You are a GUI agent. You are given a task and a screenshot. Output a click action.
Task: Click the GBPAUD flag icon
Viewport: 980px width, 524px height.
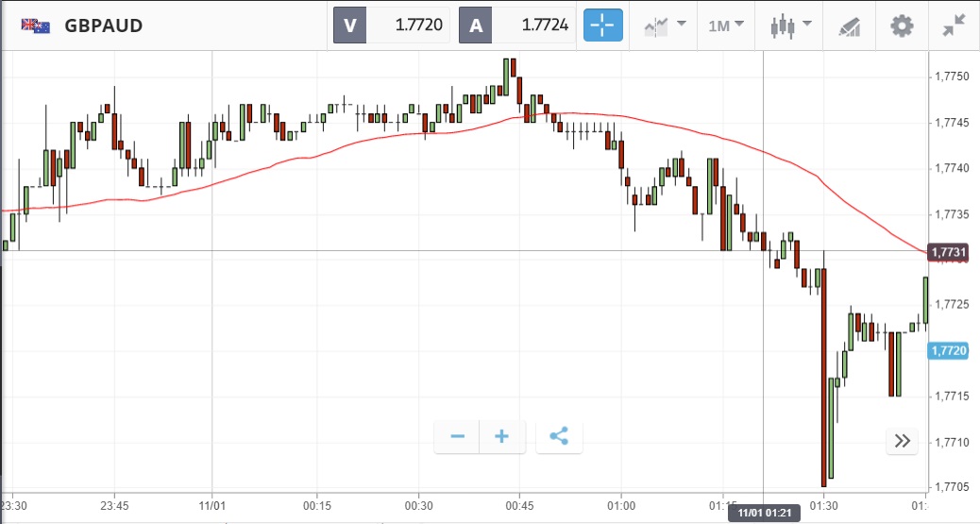click(x=36, y=25)
